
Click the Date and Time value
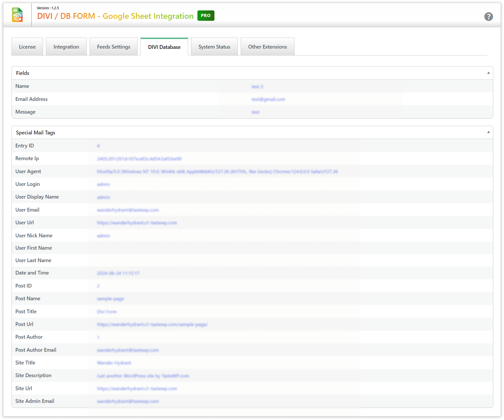(118, 273)
